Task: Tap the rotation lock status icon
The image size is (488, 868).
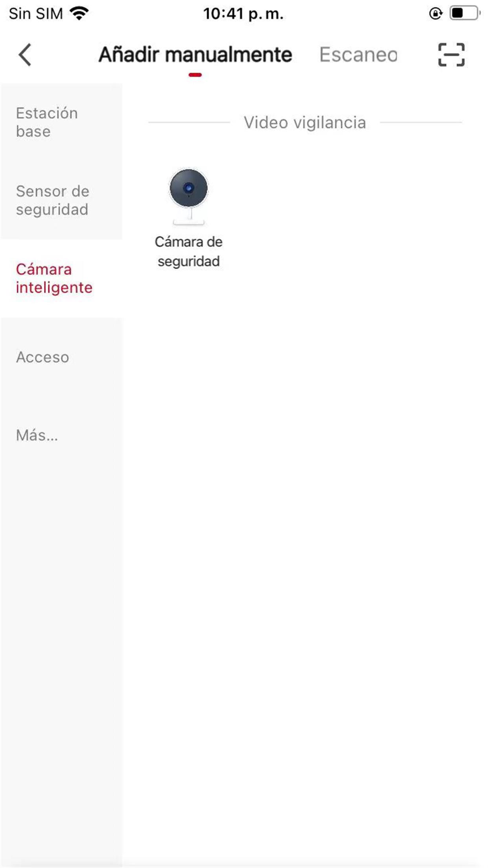Action: pos(435,13)
